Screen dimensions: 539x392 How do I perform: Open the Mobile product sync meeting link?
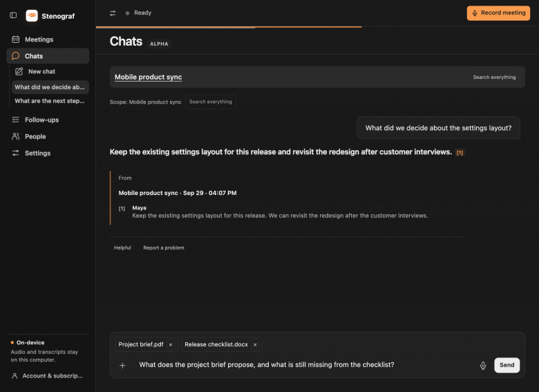(148, 77)
